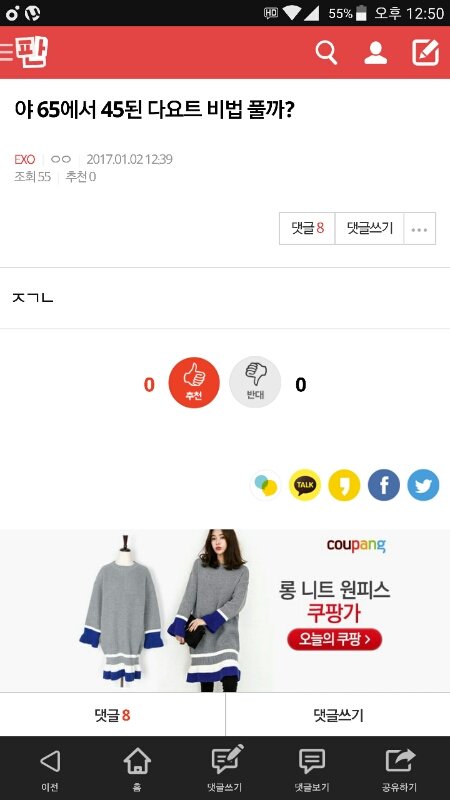Share post via KakaoTalk icon
This screenshot has width=450, height=800.
click(x=305, y=485)
